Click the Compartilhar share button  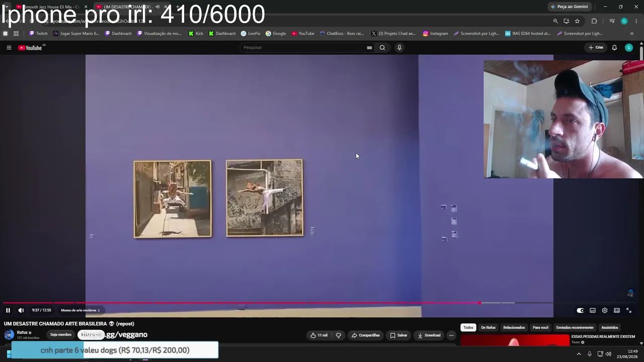click(366, 335)
